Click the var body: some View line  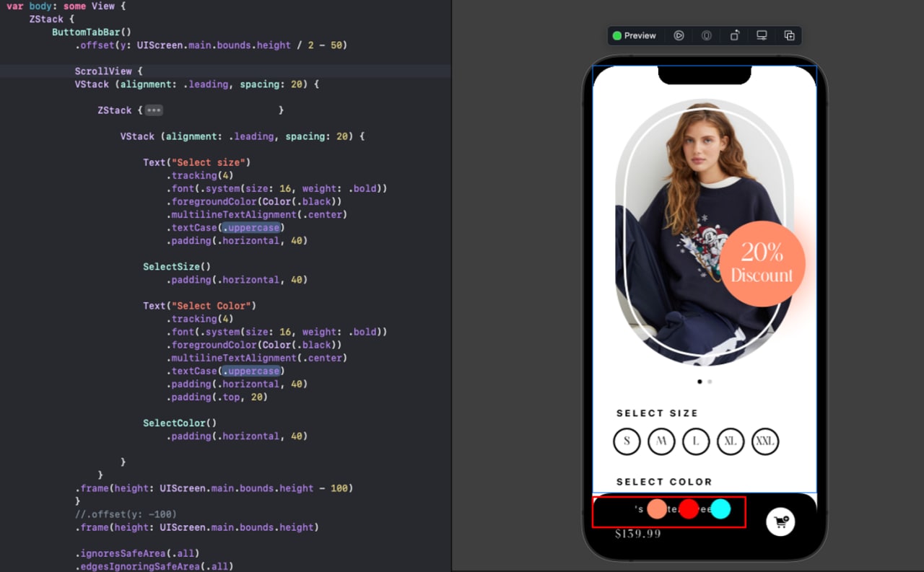(66, 6)
